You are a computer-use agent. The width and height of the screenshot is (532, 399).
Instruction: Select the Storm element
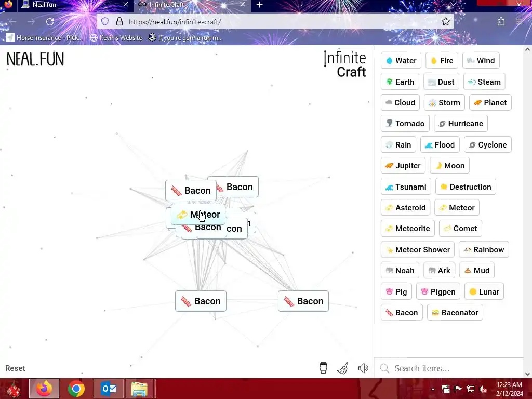(x=444, y=102)
